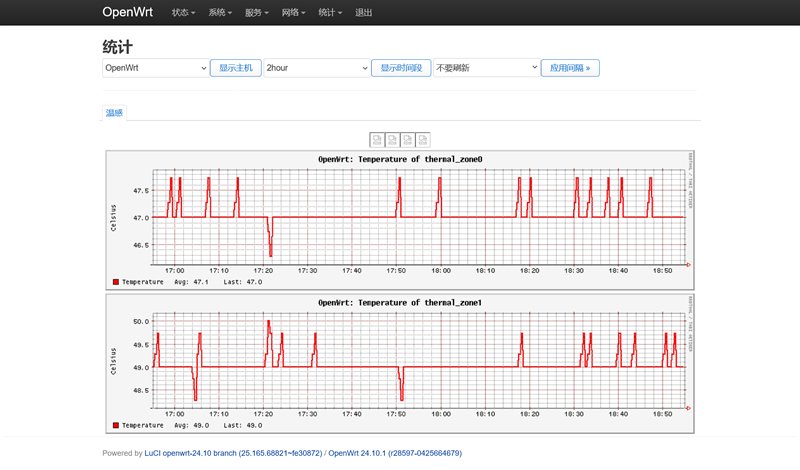This screenshot has height=470, width=800.
Task: Click the third icon above the graphs
Action: [x=408, y=139]
